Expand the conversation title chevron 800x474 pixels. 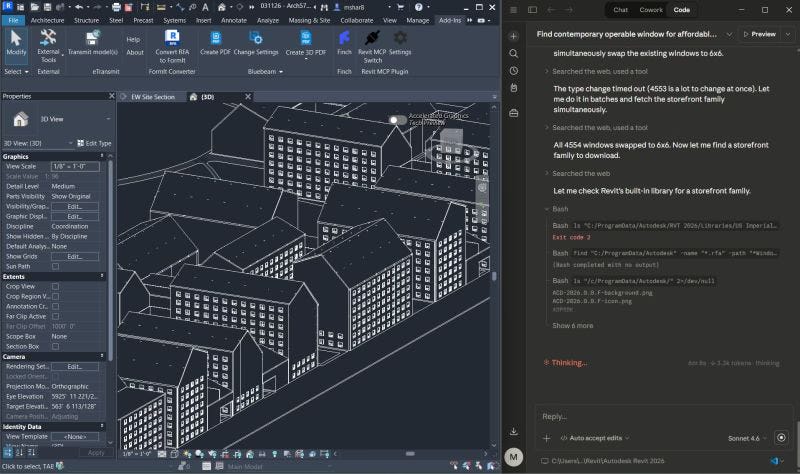729,34
